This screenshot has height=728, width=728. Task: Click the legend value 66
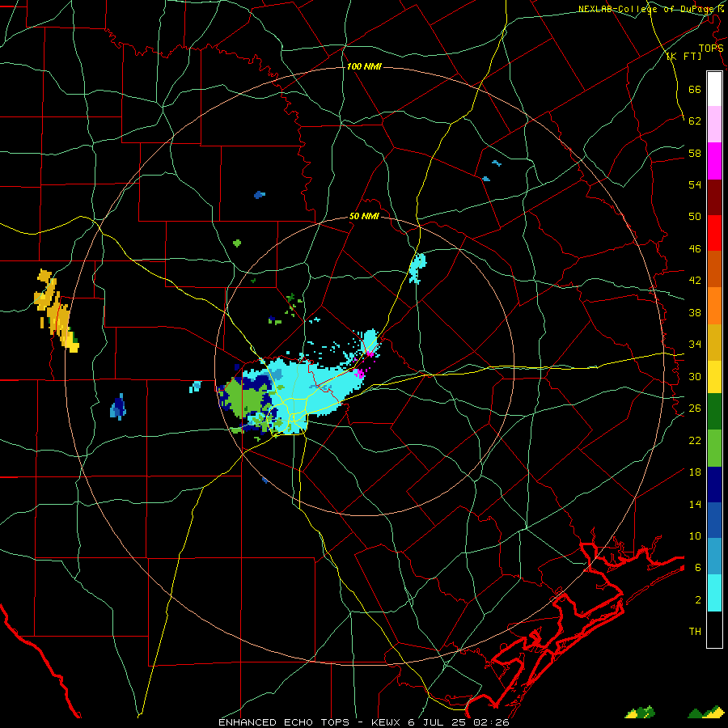pos(695,89)
